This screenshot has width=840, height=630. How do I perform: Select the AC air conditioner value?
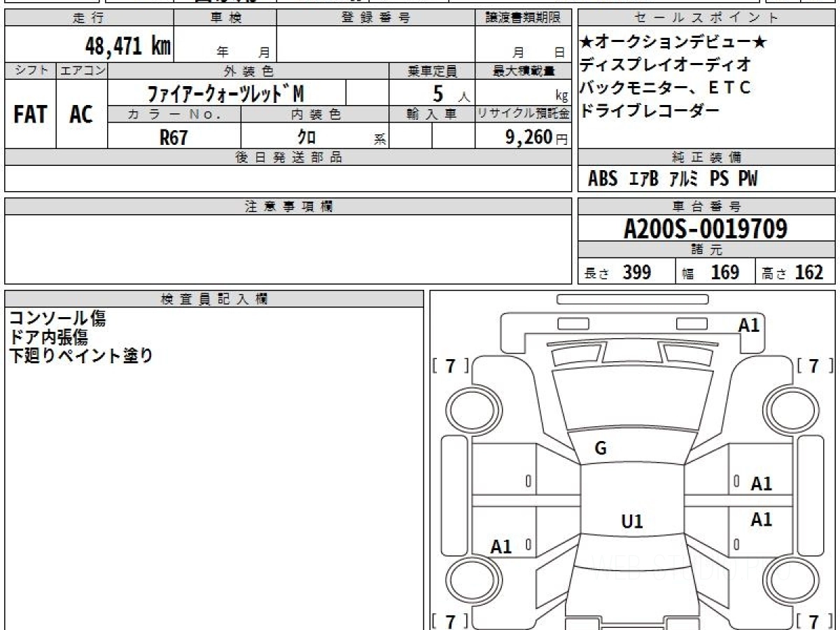click(81, 114)
